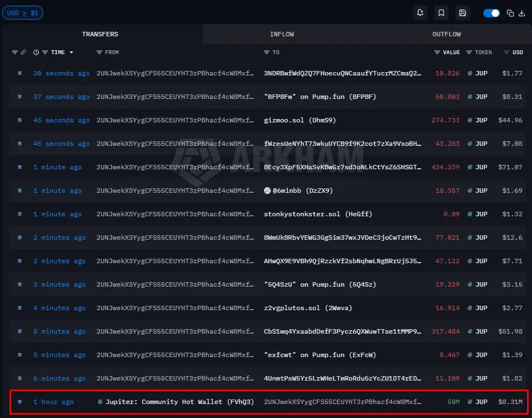
Task: Open the 1 hour ago transaction link
Action: point(53,402)
